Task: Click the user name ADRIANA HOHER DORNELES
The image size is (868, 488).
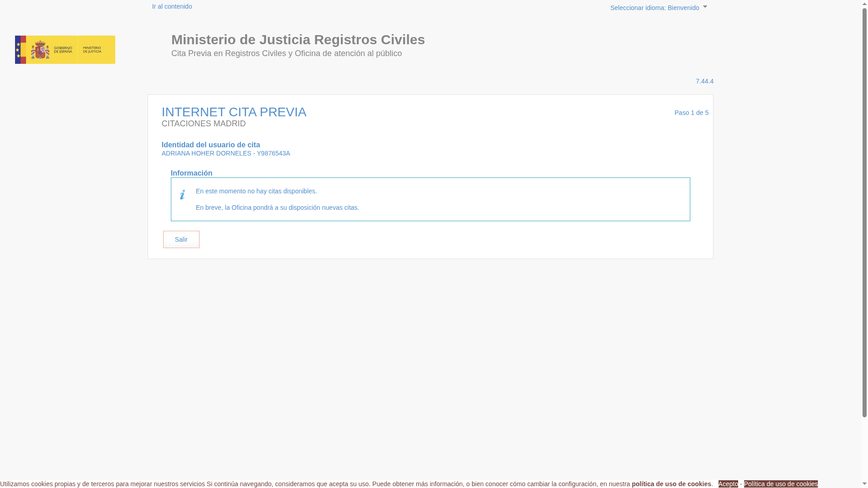Action: pos(206,153)
